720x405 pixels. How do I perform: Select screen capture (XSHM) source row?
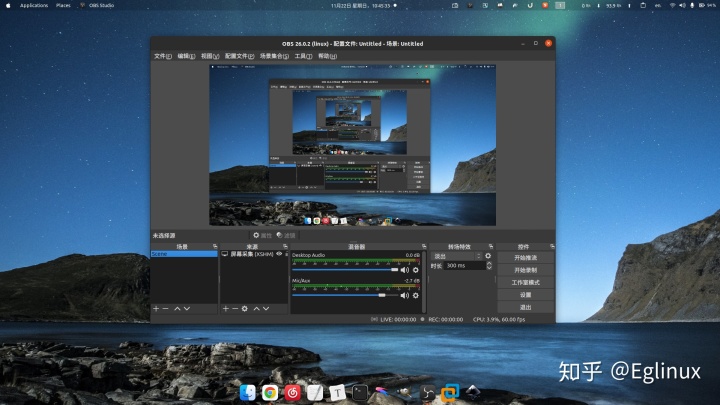click(254, 254)
